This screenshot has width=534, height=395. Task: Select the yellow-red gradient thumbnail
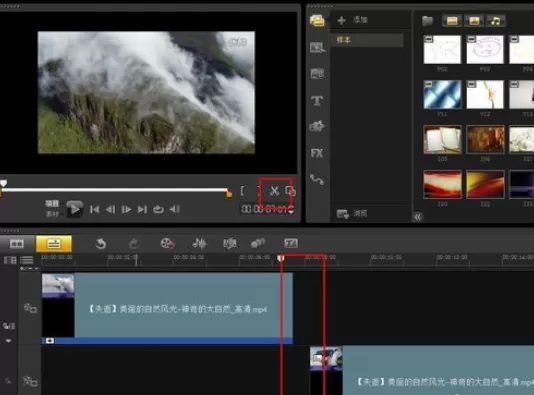coord(485,184)
